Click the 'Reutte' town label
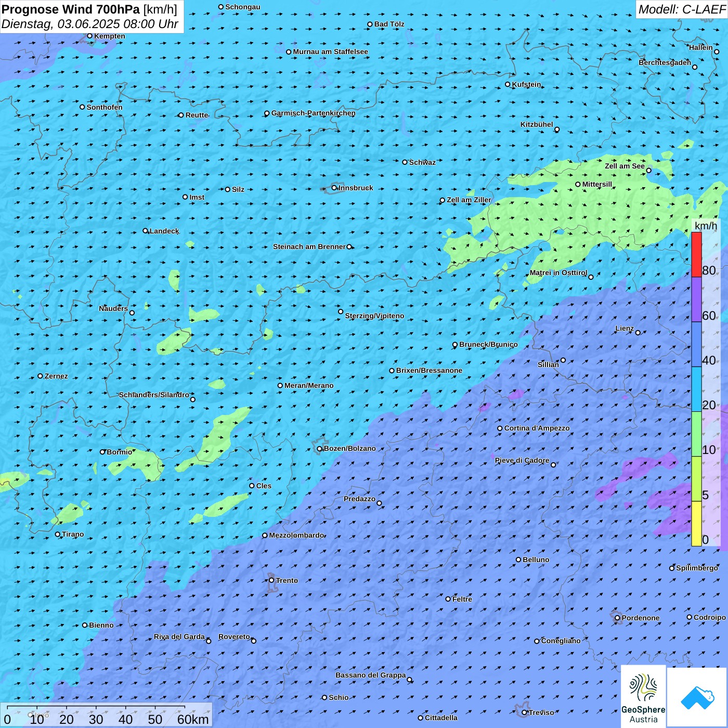Image resolution: width=728 pixels, height=728 pixels. 197,115
